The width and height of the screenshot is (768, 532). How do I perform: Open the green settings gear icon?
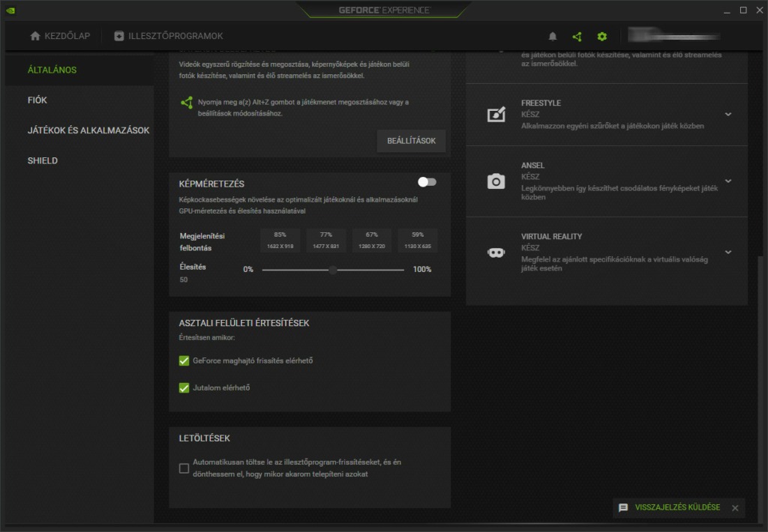(602, 36)
